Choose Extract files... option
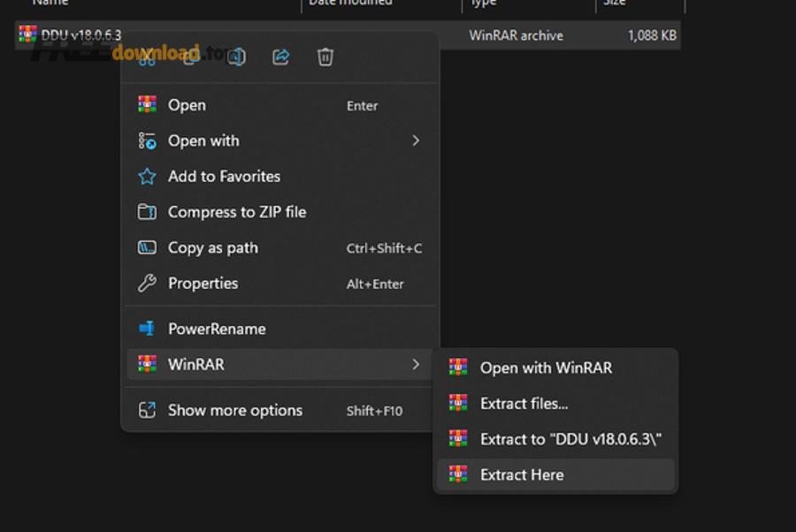Image resolution: width=796 pixels, height=532 pixels. (555, 403)
